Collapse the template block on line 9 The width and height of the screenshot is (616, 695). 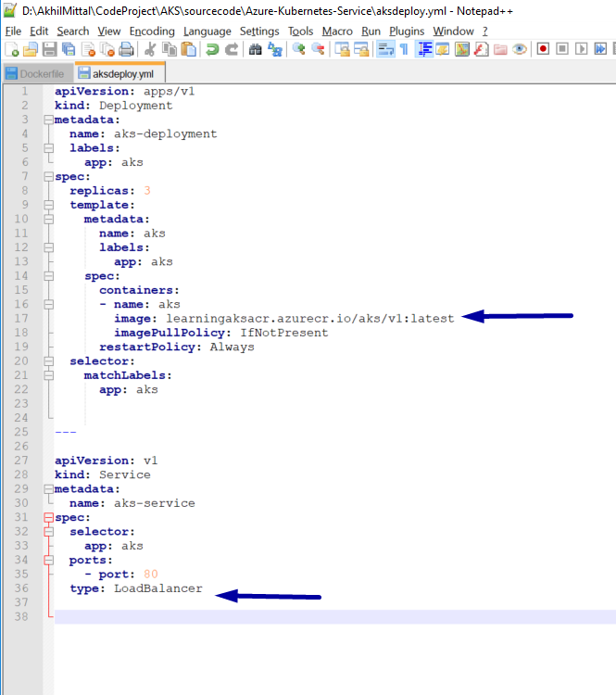(48, 205)
